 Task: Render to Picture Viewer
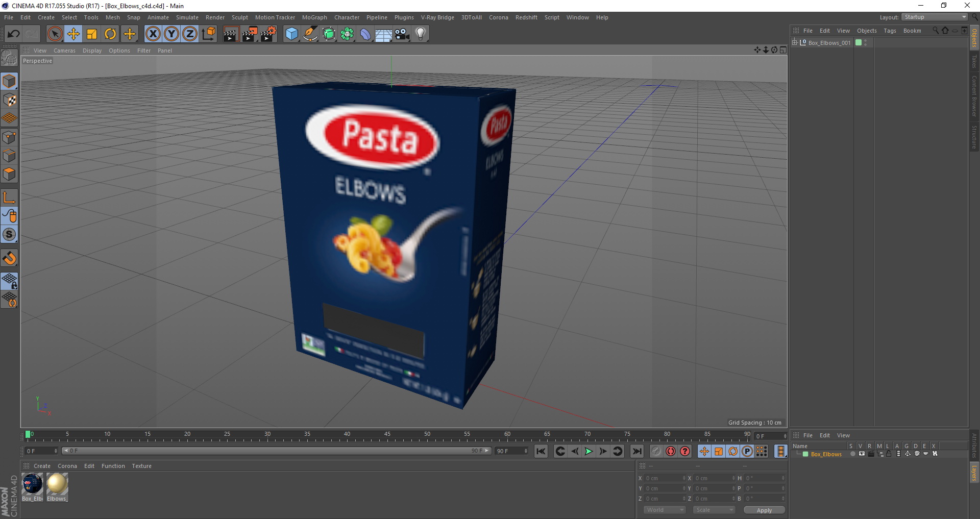click(x=250, y=34)
